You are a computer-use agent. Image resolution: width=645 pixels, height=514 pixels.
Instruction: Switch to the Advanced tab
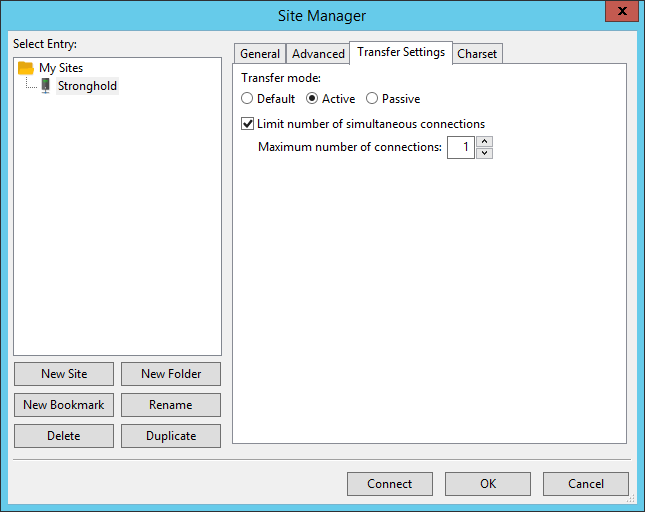tap(318, 54)
